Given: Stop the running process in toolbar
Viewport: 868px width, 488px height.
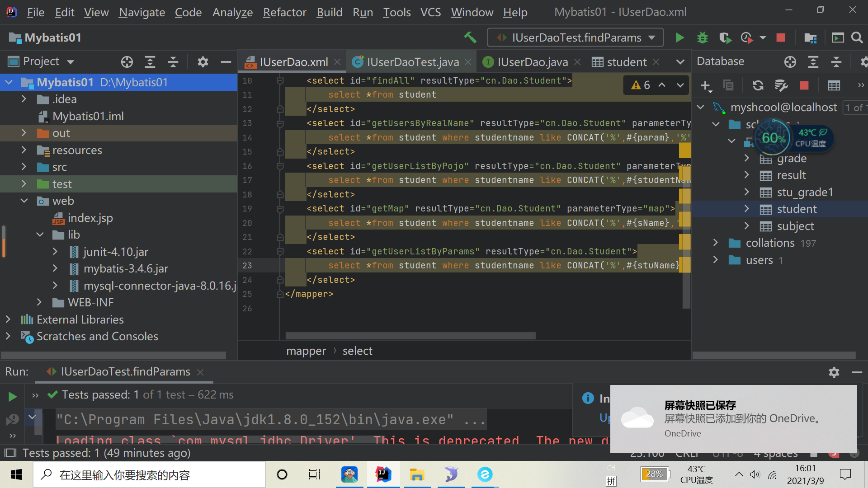Looking at the screenshot, I should point(781,38).
